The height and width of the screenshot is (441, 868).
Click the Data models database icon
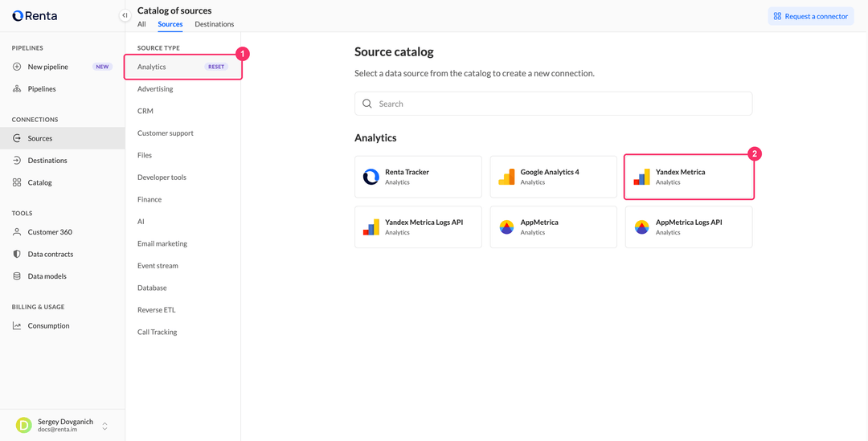pos(17,276)
